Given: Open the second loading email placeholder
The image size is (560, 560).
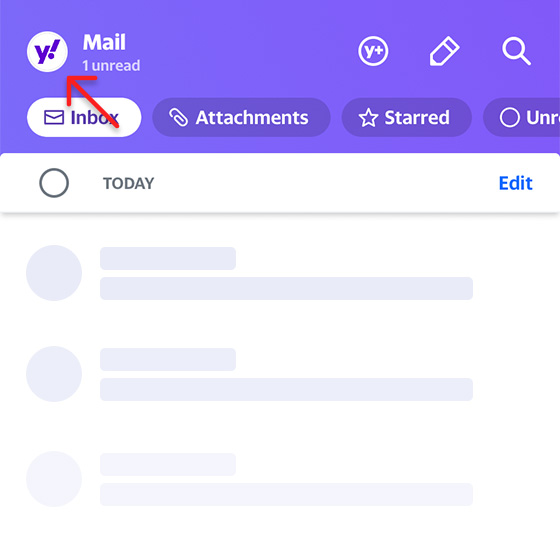Looking at the screenshot, I should (x=250, y=374).
